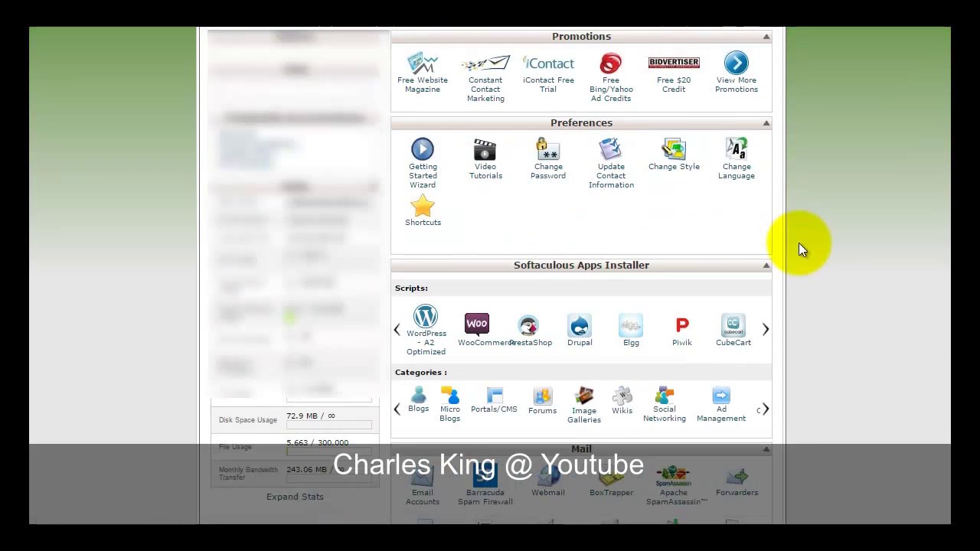Collapse the Preferences section
The image size is (980, 551).
point(766,122)
